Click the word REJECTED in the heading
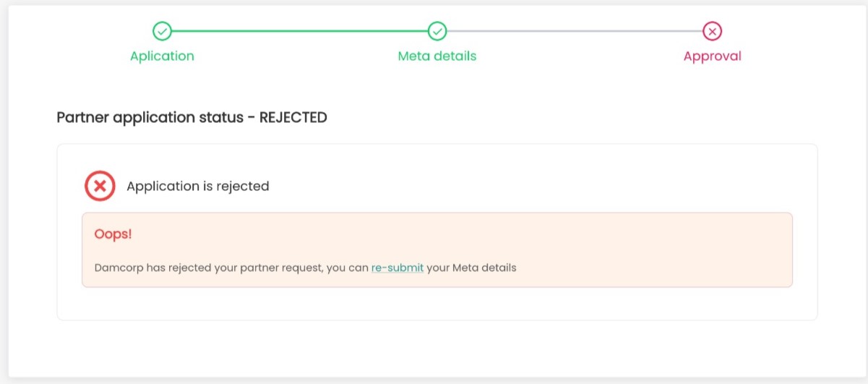Screen dimensions: 868x384 293,117
